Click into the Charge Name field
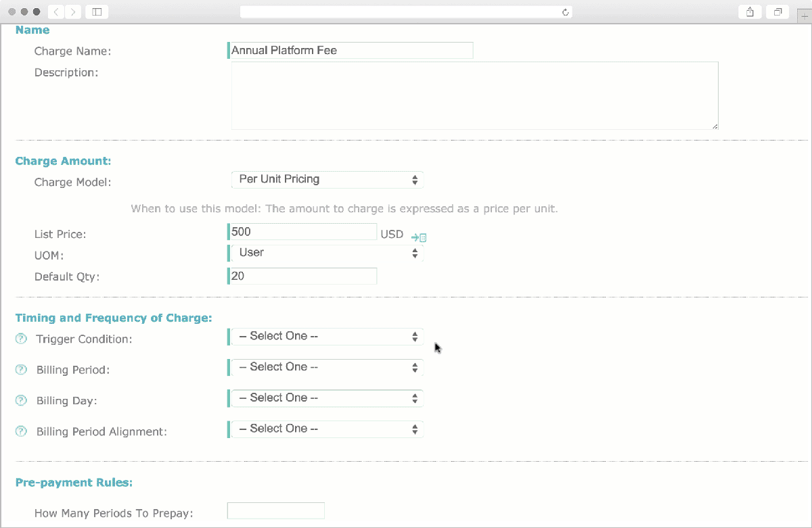 (x=351, y=51)
